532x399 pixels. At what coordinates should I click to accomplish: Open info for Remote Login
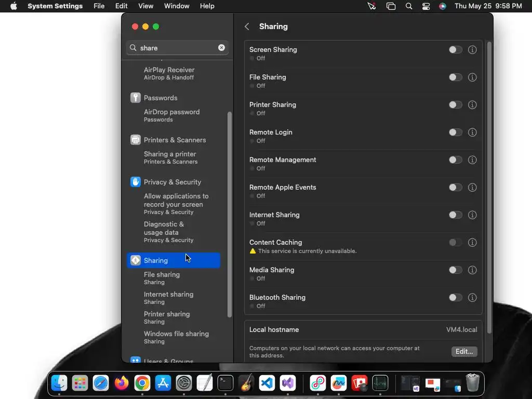[472, 132]
